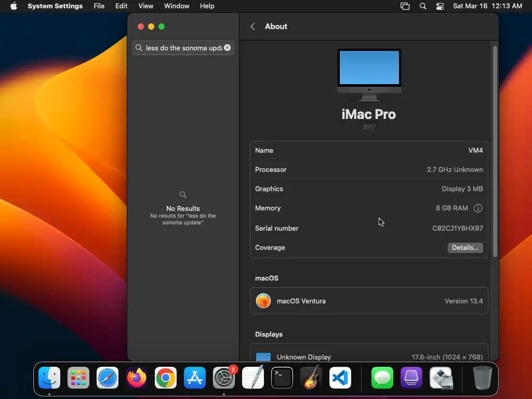Open Coverage Details button
This screenshot has width=532, height=399.
coord(465,248)
